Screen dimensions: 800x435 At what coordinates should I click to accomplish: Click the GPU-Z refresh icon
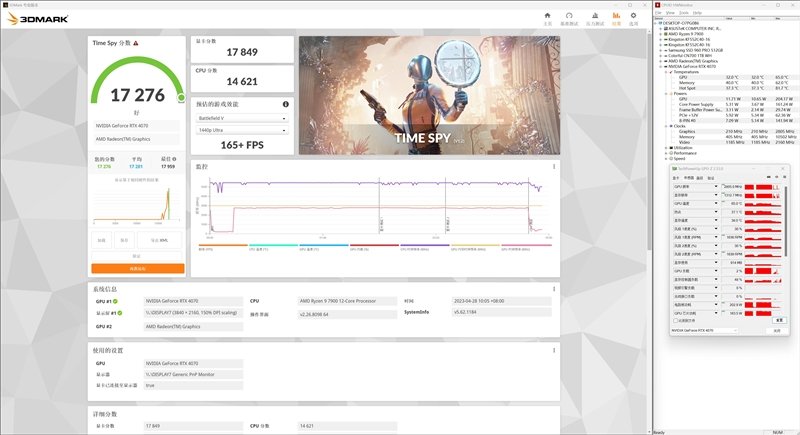pos(777,177)
